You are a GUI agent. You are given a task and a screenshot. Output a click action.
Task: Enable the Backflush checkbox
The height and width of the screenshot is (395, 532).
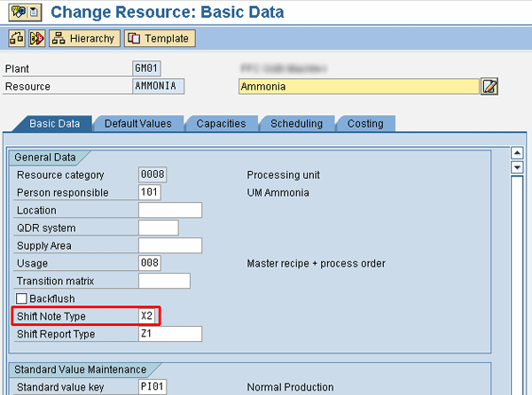[22, 298]
